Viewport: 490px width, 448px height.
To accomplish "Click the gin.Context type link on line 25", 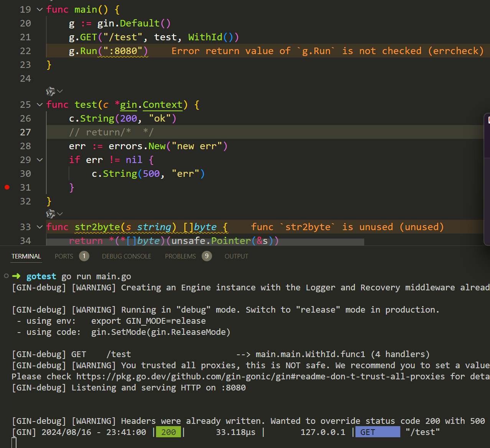I will [151, 105].
